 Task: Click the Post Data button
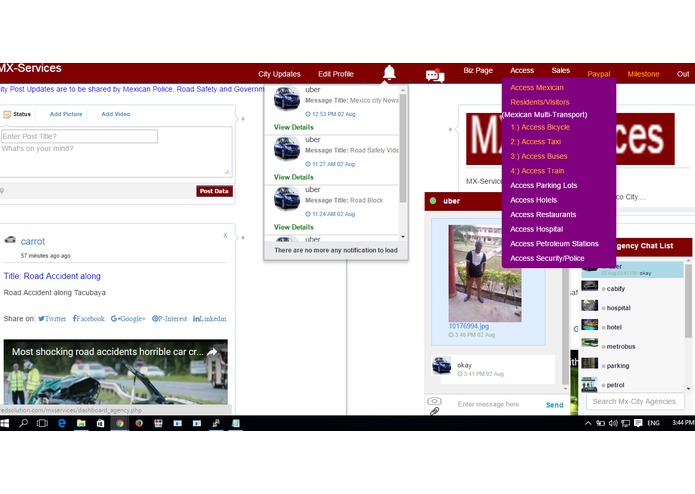tap(215, 191)
